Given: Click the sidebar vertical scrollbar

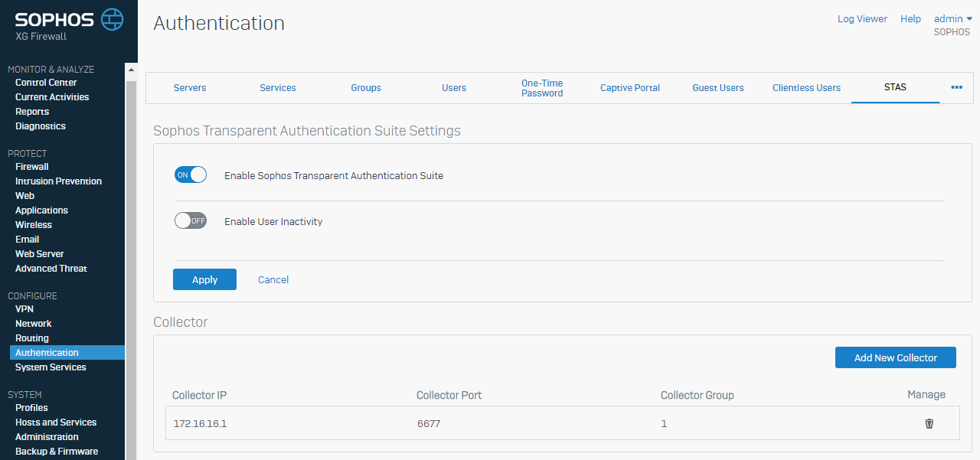Looking at the screenshot, I should pos(130,268).
